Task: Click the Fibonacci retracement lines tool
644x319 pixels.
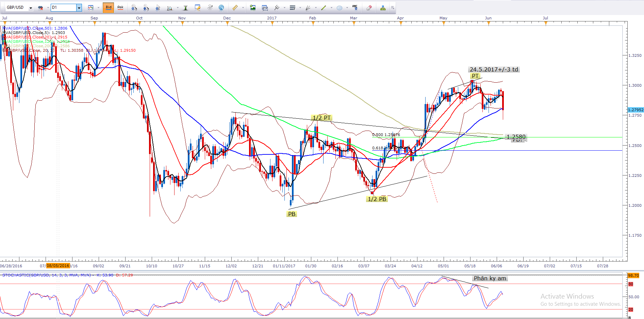Action: point(292,7)
